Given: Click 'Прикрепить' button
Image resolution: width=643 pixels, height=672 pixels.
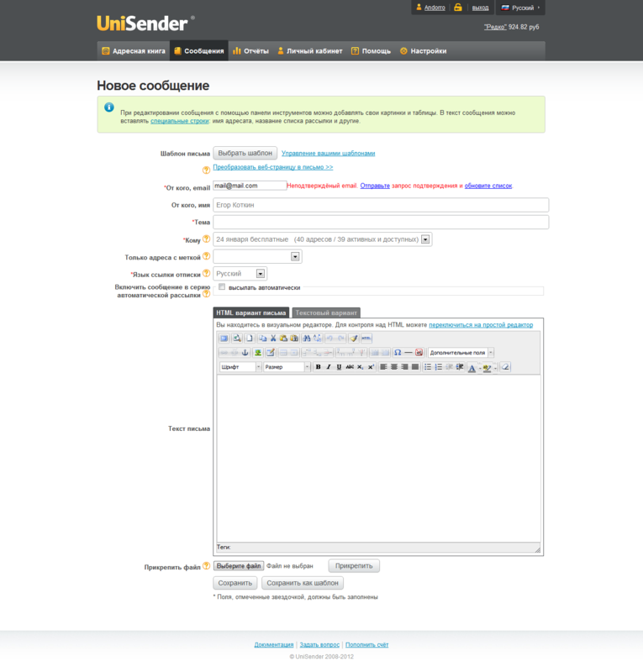Looking at the screenshot, I should [354, 565].
